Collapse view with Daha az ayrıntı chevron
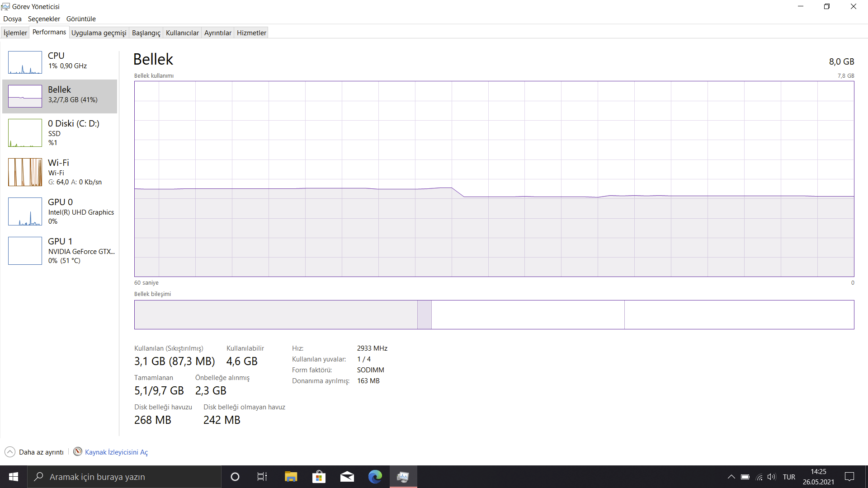 pos(10,452)
